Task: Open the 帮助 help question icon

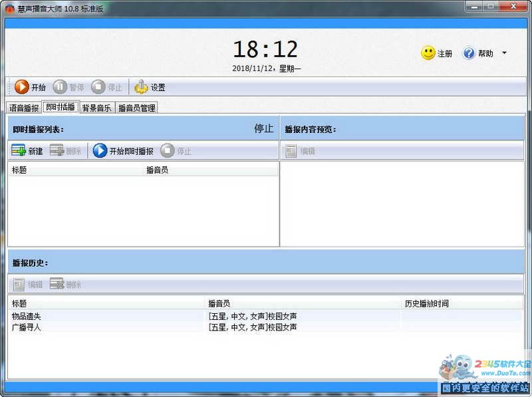Action: pos(469,53)
